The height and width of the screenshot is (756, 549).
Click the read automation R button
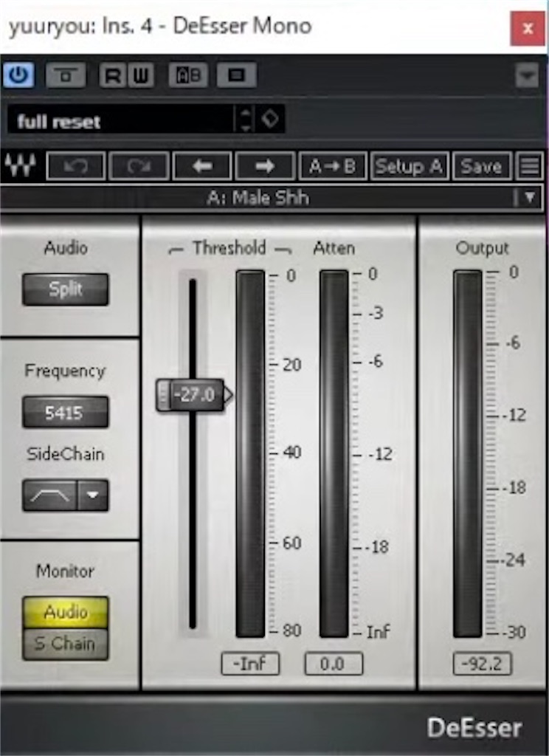113,75
